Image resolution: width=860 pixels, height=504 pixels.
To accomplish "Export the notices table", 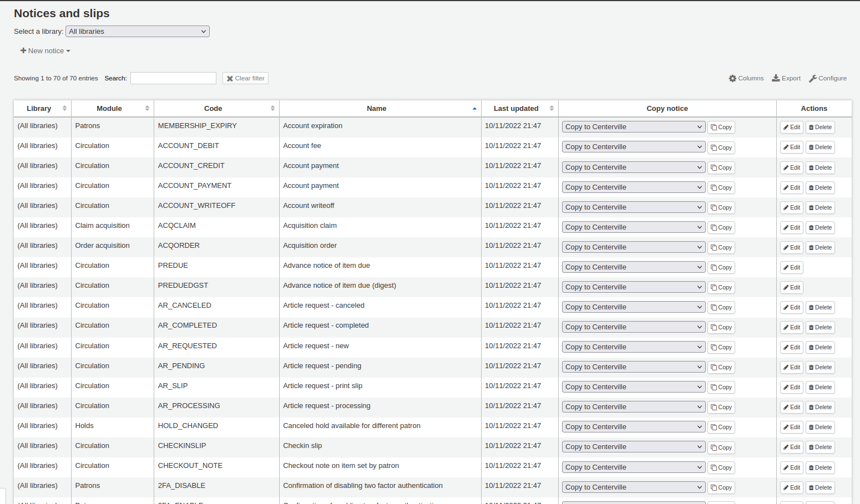I will 786,79.
